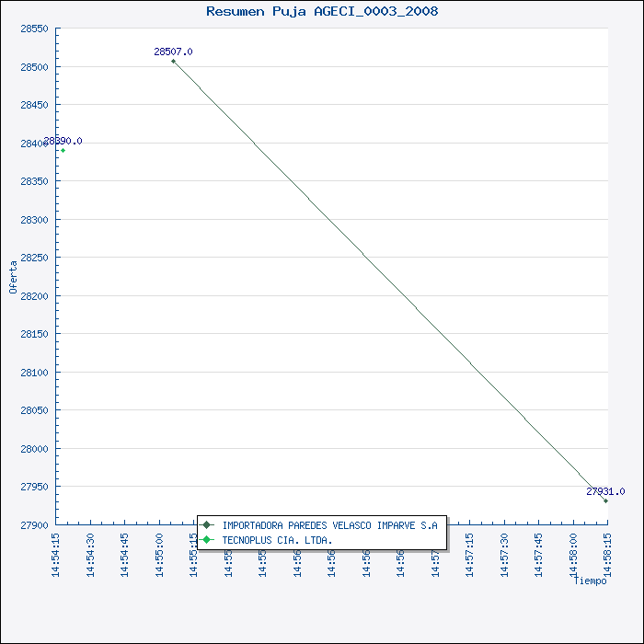Select the IMPORTADORA PAREDES VELASCO IMPARVE S.A legend label
This screenshot has width=644, height=644.
[329, 525]
